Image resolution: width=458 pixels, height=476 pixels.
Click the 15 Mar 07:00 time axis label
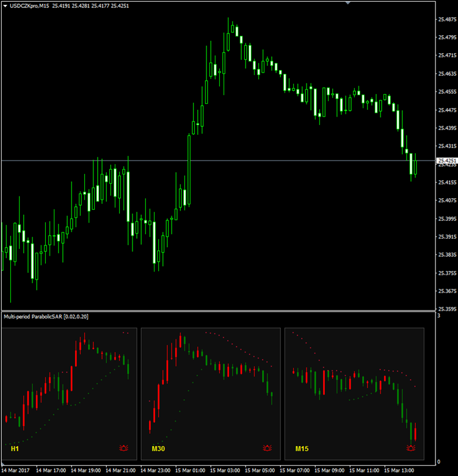tap(294, 471)
